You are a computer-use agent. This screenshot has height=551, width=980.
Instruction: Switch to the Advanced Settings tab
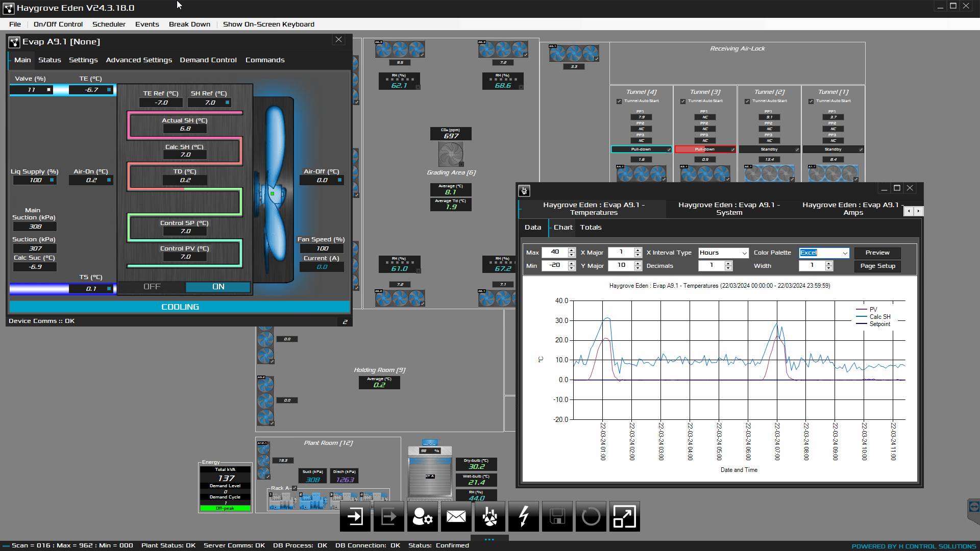tap(139, 60)
